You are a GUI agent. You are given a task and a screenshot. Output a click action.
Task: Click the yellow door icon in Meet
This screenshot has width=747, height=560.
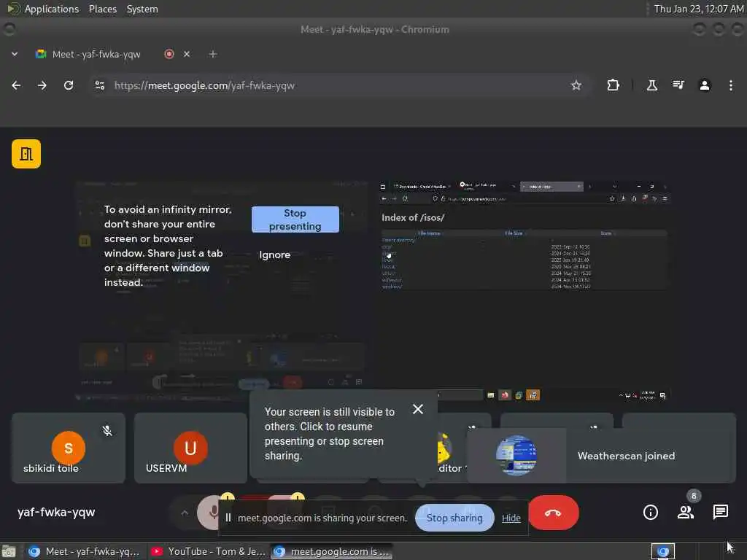tap(26, 154)
